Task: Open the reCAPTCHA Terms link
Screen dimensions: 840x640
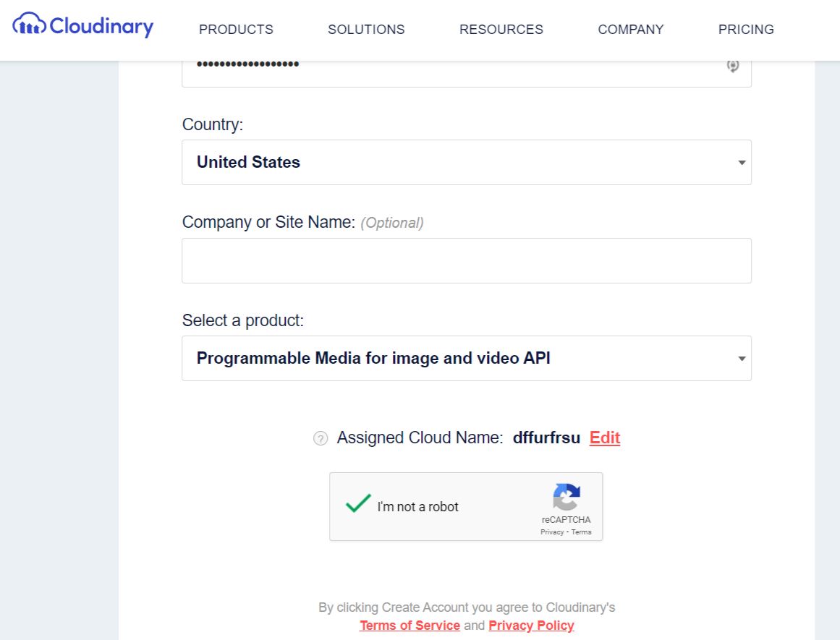Action: point(581,532)
